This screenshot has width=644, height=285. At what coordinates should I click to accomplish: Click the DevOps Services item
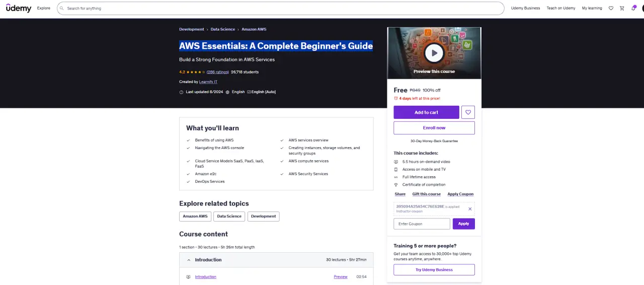210,181
